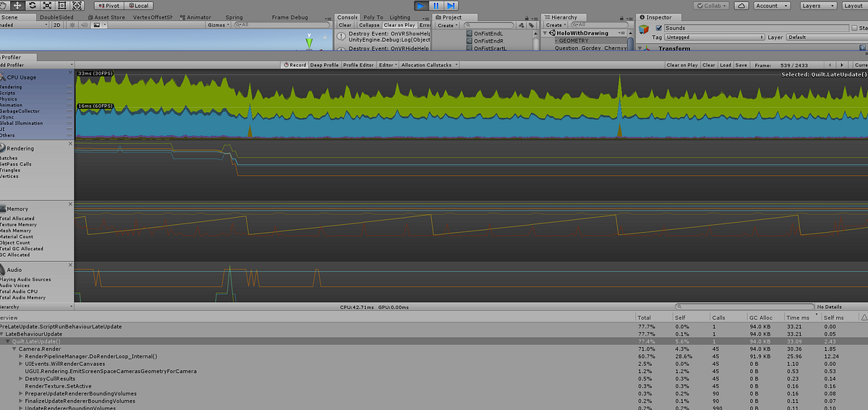
Task: Collapse the Camera.Render row
Action: 14,349
